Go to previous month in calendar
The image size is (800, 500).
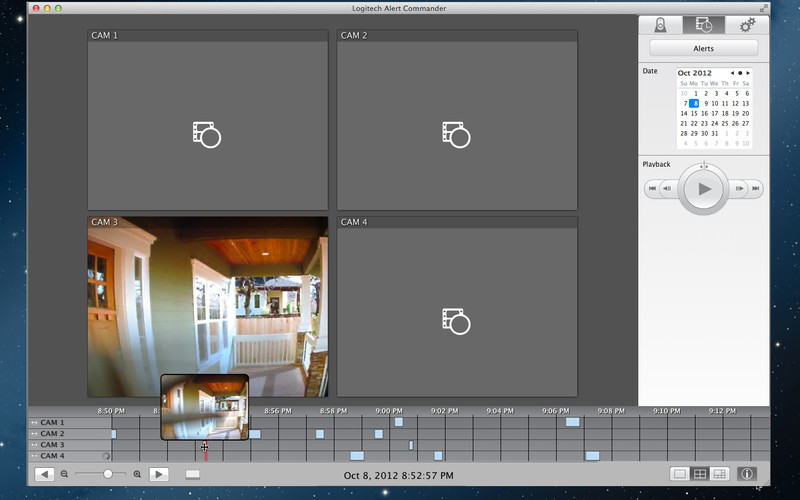[x=731, y=73]
